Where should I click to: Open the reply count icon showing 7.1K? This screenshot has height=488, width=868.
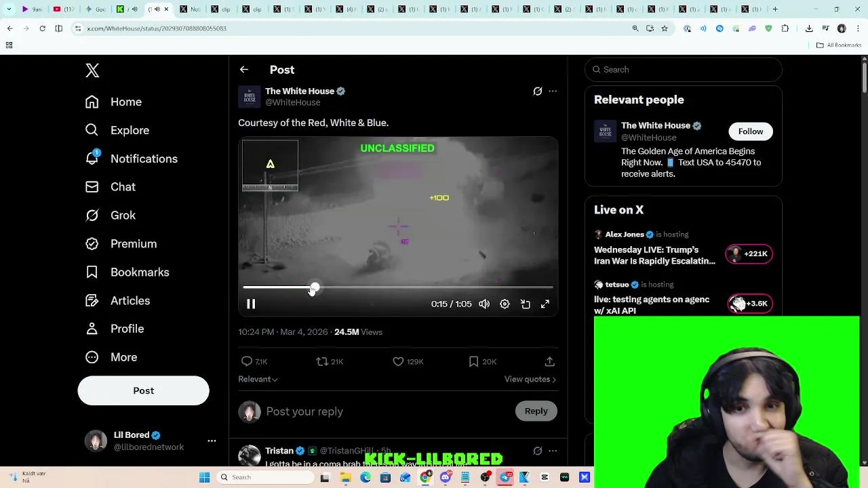click(x=247, y=362)
